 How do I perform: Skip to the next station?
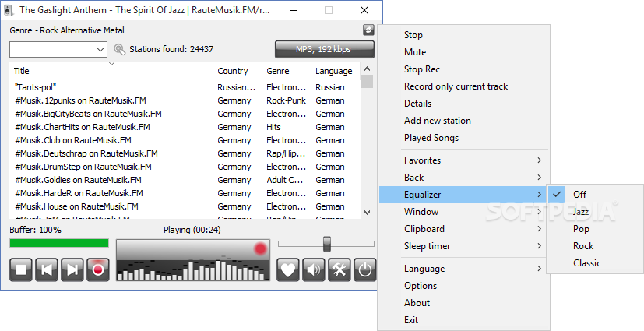tap(72, 269)
